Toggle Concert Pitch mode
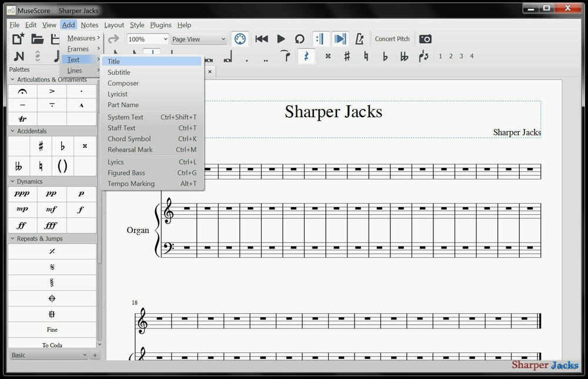This screenshot has height=379, width=588. tap(392, 39)
